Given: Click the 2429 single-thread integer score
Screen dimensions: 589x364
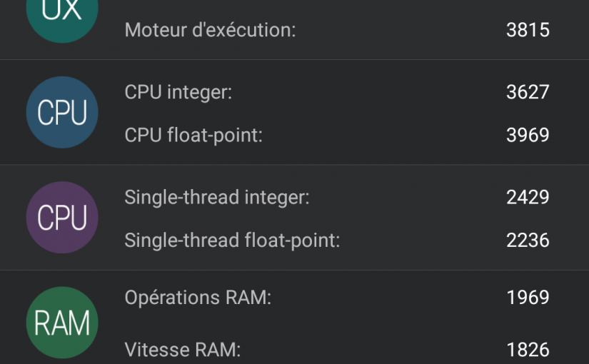Looking at the screenshot, I should point(528,197).
